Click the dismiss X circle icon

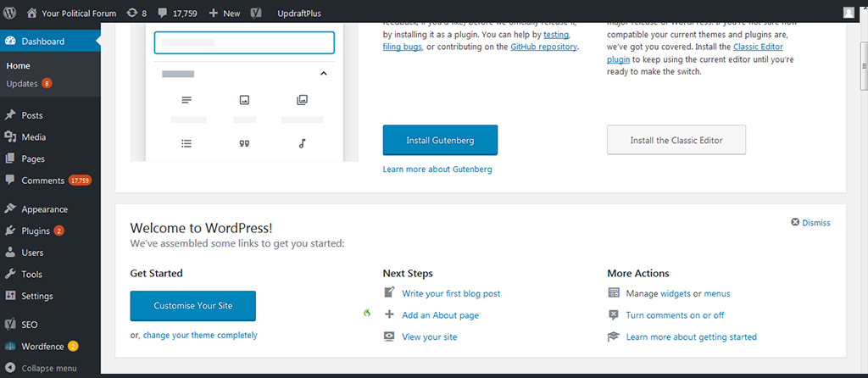click(x=795, y=222)
